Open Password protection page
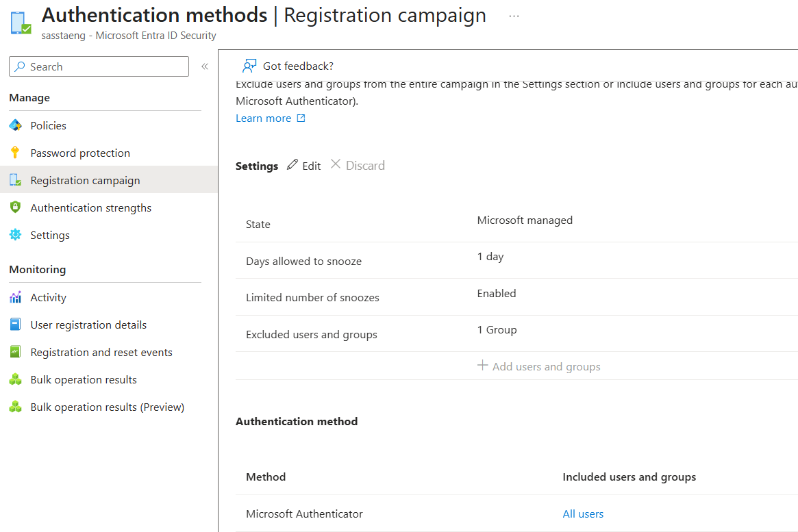Image resolution: width=798 pixels, height=532 pixels. click(x=80, y=153)
